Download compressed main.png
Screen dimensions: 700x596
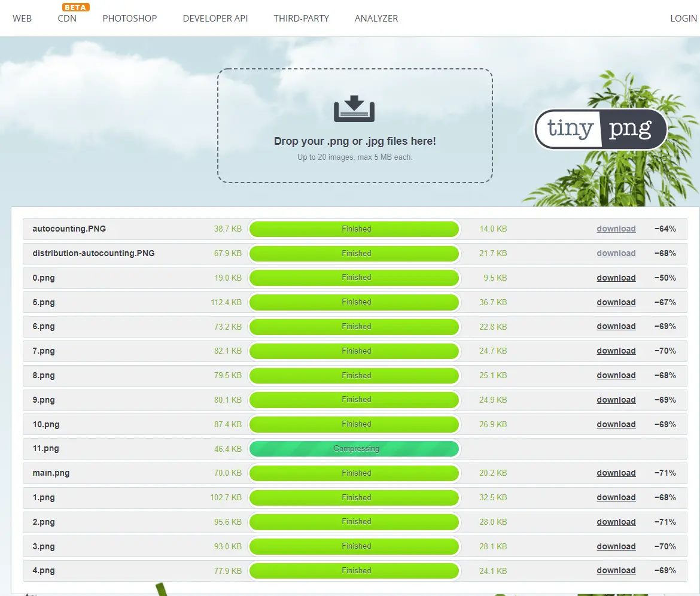click(616, 473)
